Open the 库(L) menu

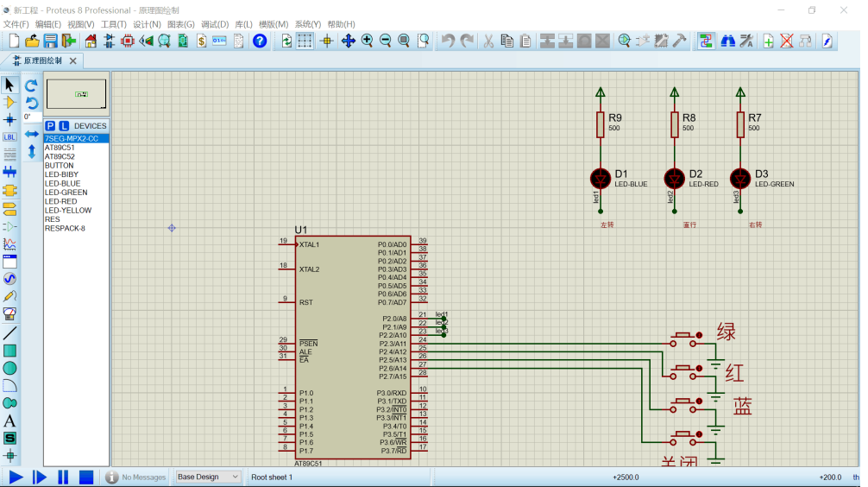(243, 24)
